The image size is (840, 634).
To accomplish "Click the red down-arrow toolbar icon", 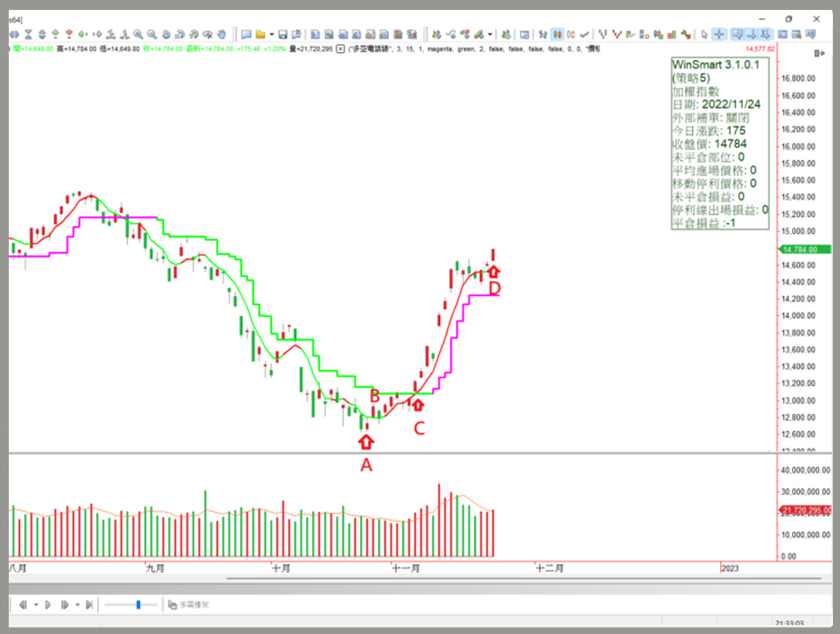I will coord(69,35).
